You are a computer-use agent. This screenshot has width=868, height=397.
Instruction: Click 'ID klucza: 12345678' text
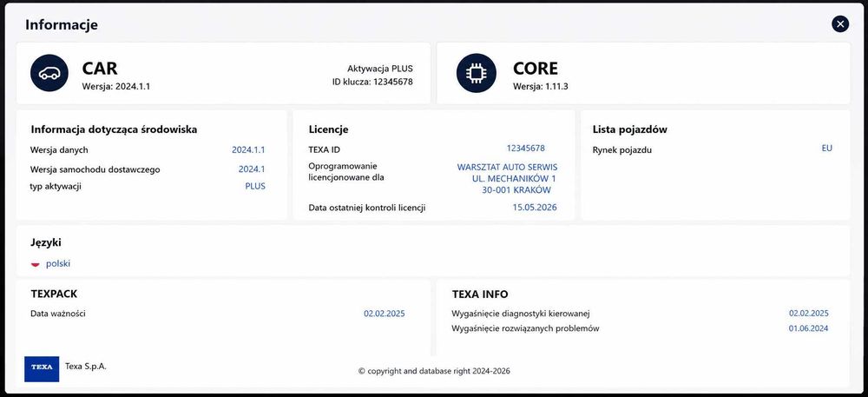tap(372, 82)
